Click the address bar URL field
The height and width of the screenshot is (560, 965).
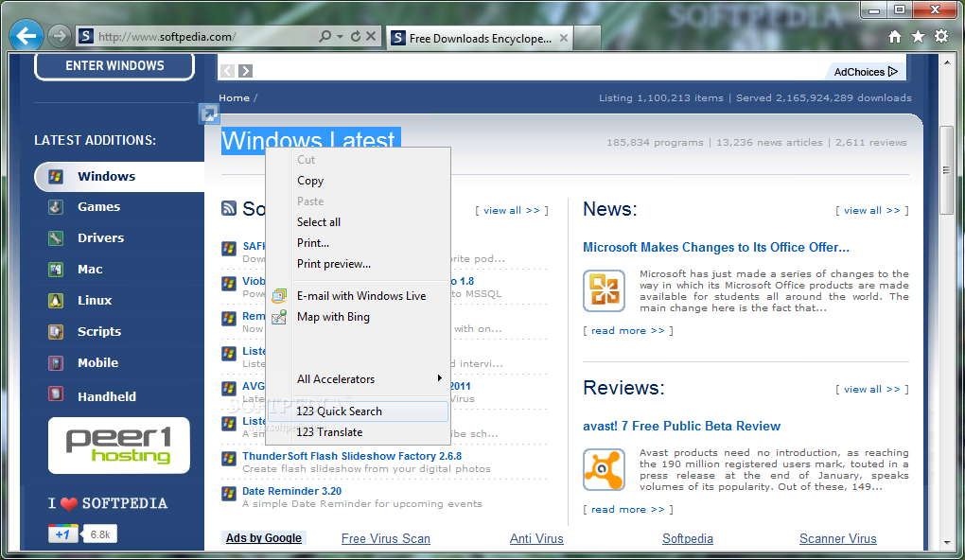pos(206,36)
